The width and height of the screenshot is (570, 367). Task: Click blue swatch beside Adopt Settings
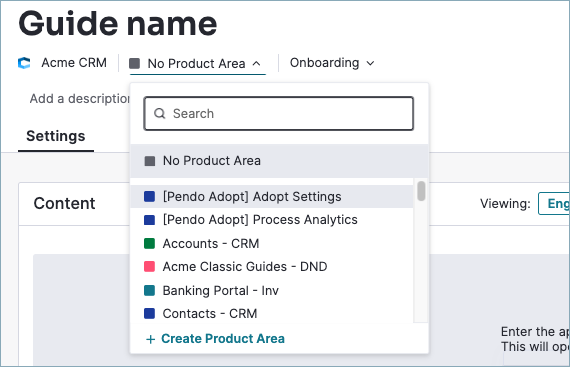click(x=149, y=197)
